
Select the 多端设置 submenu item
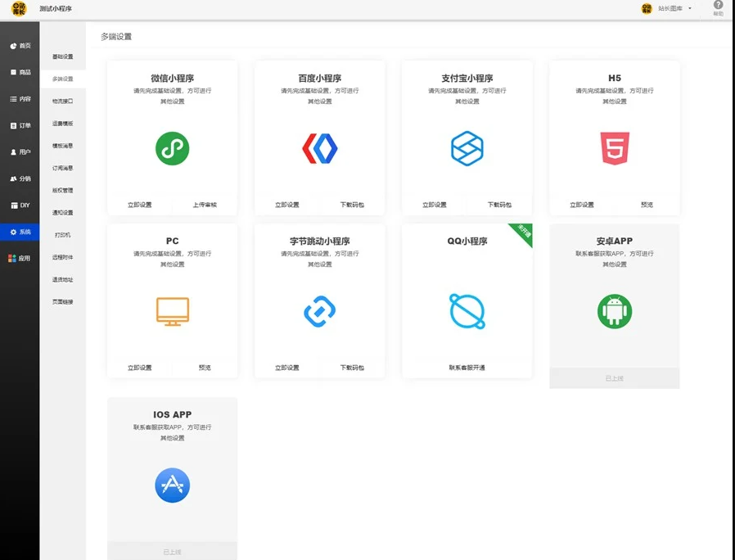[63, 79]
